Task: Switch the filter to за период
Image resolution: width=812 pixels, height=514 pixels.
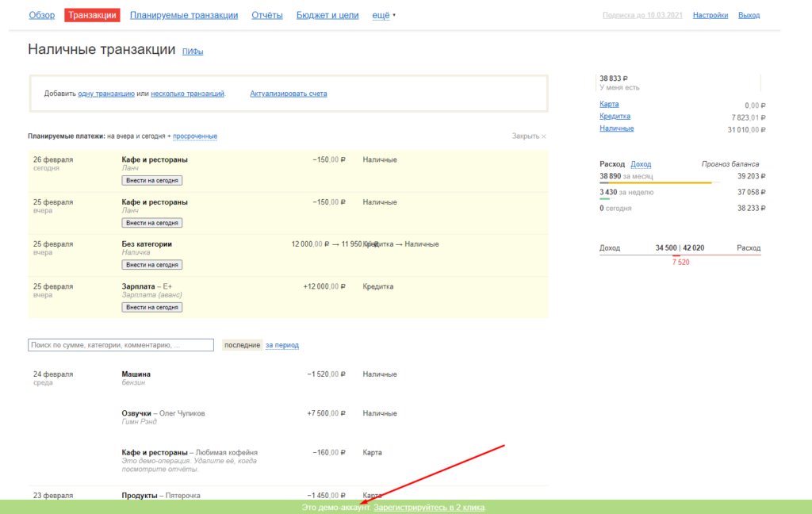Action: point(282,345)
